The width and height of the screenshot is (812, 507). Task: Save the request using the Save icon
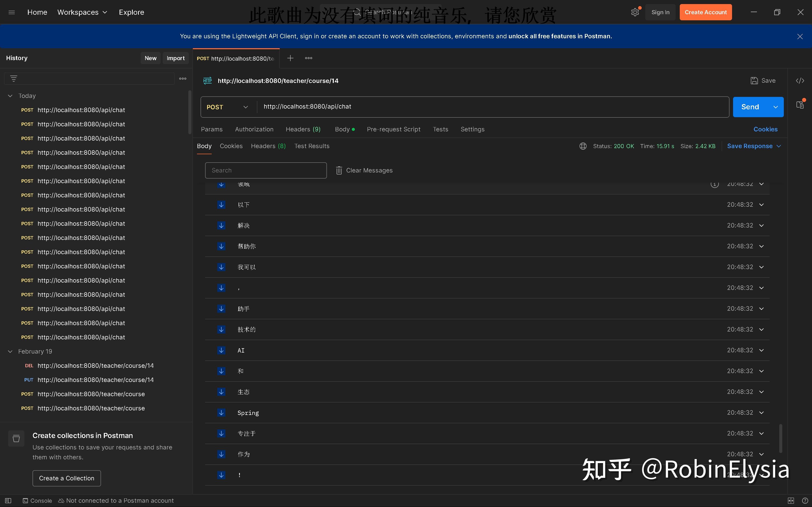755,80
